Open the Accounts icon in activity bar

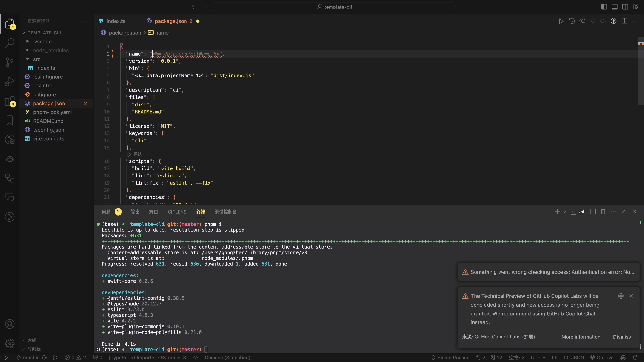10,324
